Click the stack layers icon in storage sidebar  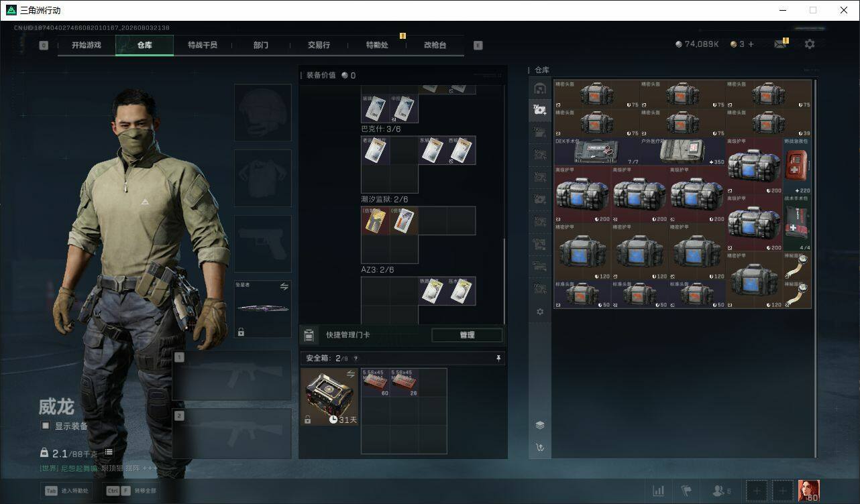540,425
